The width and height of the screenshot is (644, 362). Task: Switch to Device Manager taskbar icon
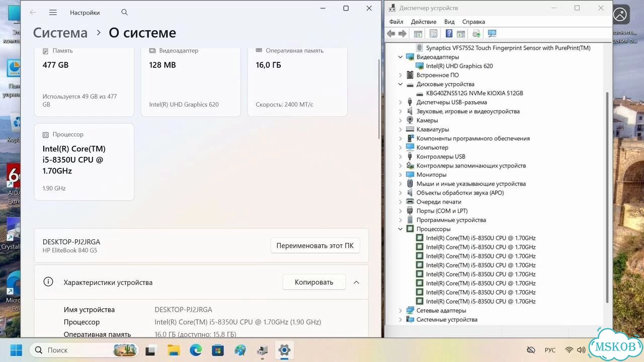pos(262,350)
